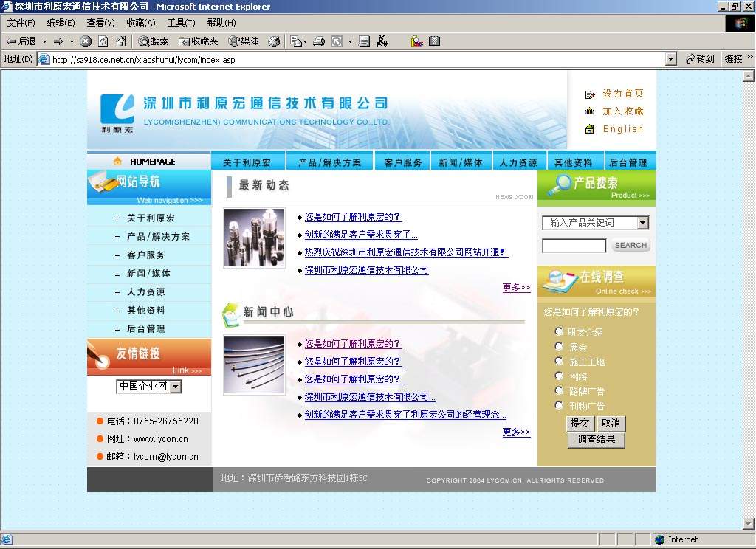
Task: Open the History icon in toolbar
Action: (274, 41)
